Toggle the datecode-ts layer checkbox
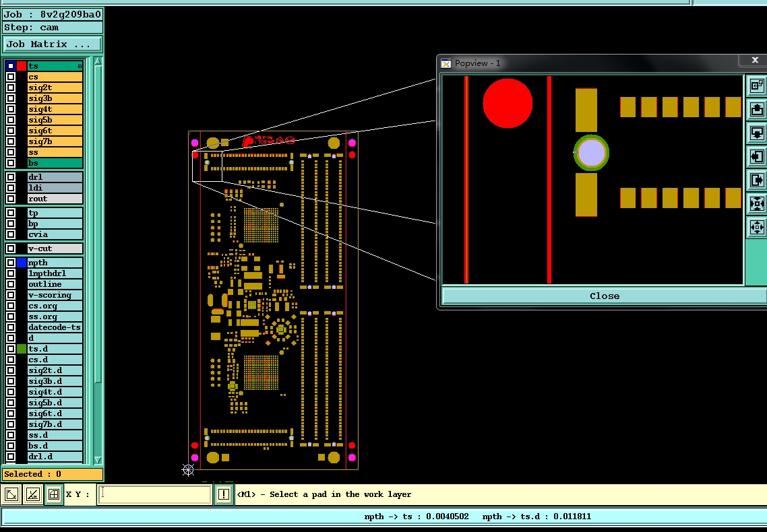The height and width of the screenshot is (532, 767). point(10,327)
